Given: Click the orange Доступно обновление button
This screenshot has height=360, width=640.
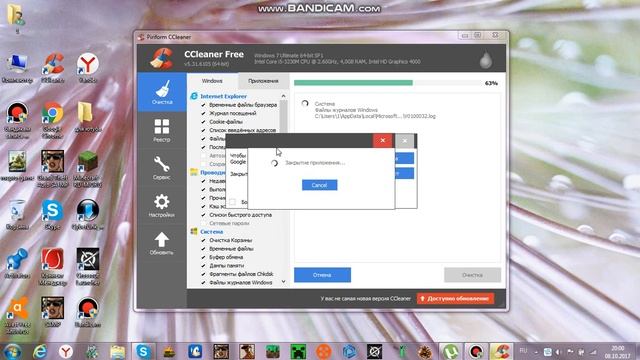Looking at the screenshot, I should (x=455, y=298).
